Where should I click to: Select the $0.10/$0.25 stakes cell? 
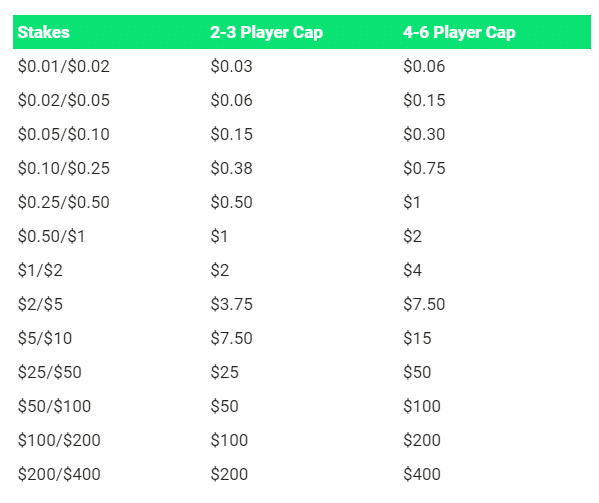click(x=64, y=168)
